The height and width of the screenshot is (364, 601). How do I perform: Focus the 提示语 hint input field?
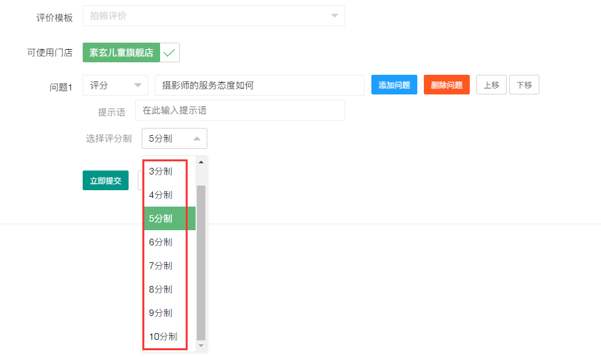tap(239, 110)
